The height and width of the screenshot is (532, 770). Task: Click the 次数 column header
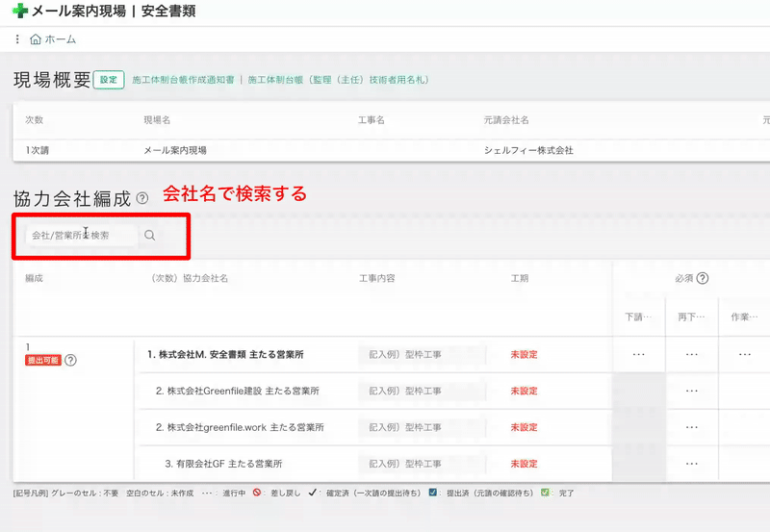[x=35, y=119]
